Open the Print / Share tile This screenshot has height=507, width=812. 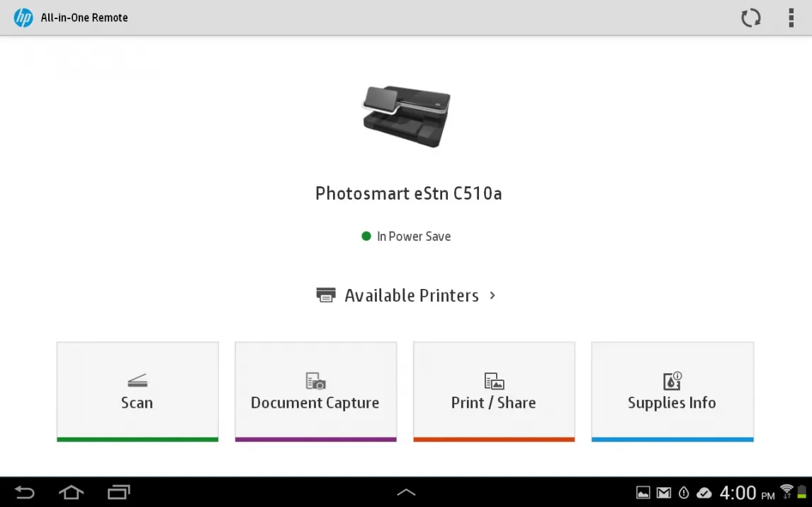click(x=494, y=392)
